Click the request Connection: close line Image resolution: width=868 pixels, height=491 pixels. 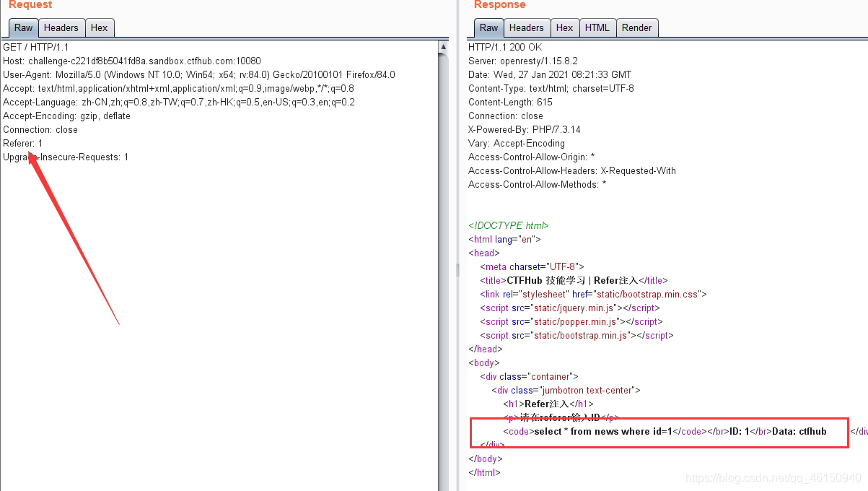tap(40, 130)
